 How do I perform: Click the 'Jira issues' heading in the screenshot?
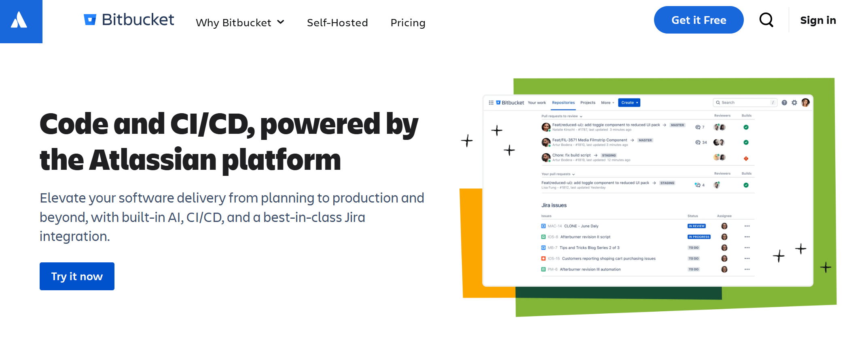click(x=554, y=205)
